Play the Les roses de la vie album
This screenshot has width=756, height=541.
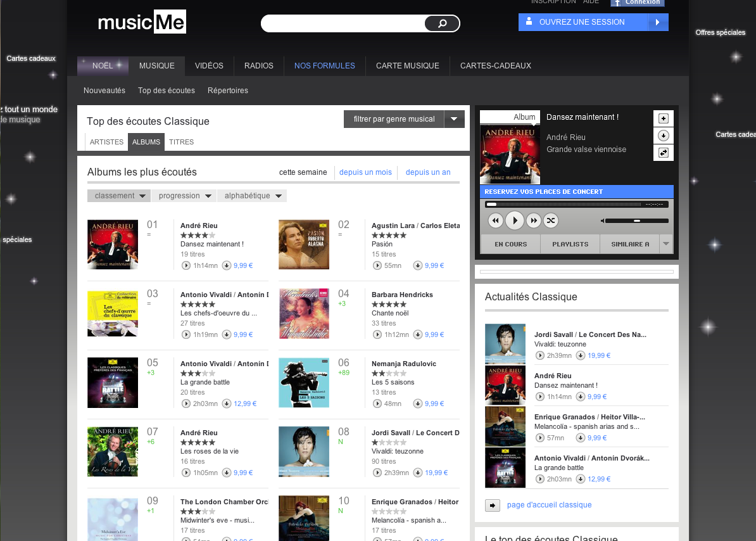tap(186, 473)
